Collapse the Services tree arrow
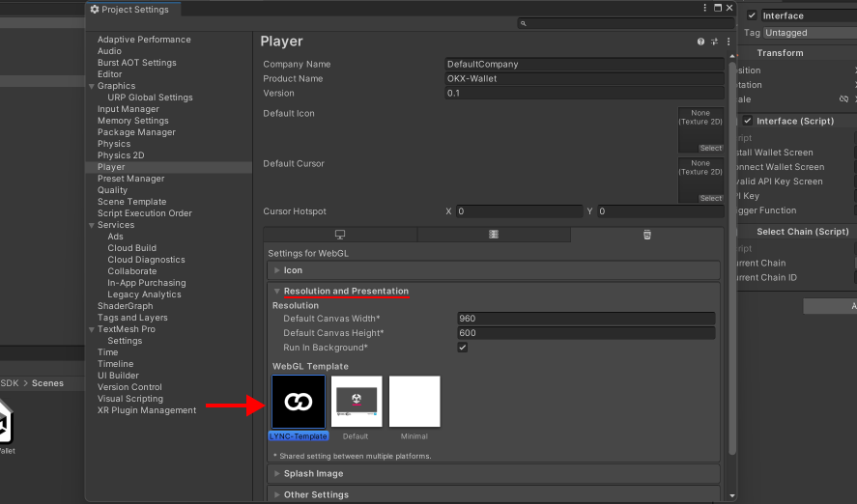The width and height of the screenshot is (857, 504). (x=92, y=225)
